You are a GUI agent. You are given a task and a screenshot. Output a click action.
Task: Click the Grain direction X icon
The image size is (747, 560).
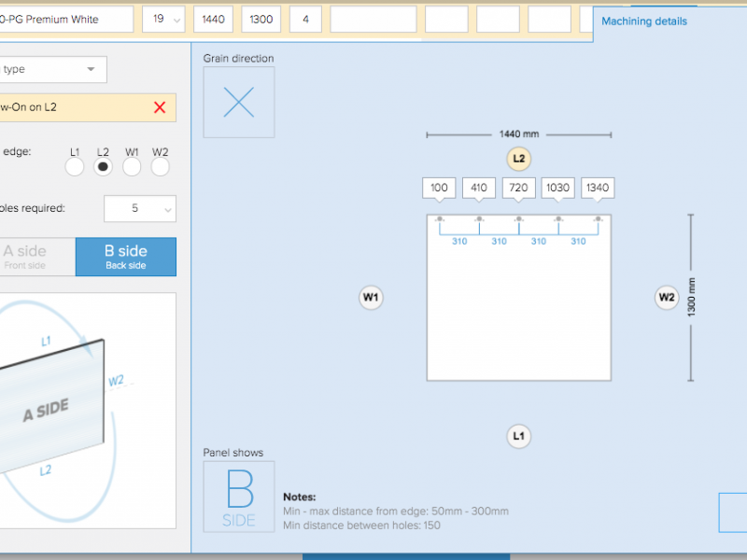pyautogui.click(x=239, y=103)
